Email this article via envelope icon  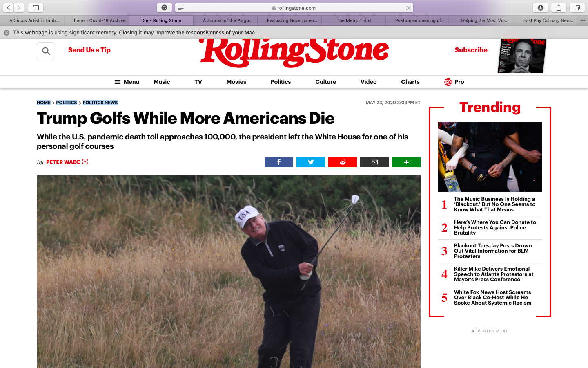[x=374, y=162]
